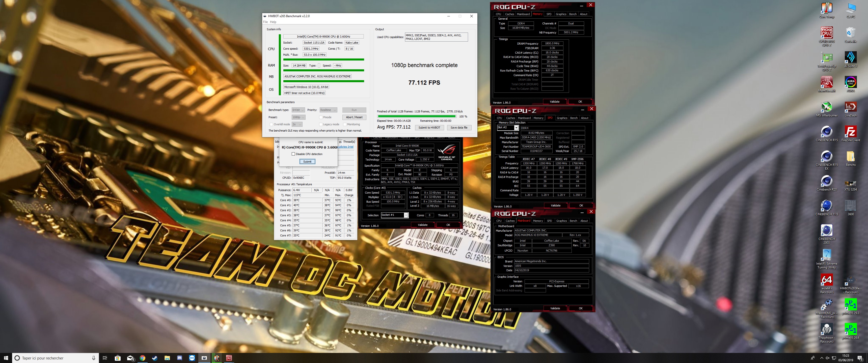Click the 77.112 FPS result text
This screenshot has height=363, width=868.
[x=424, y=82]
